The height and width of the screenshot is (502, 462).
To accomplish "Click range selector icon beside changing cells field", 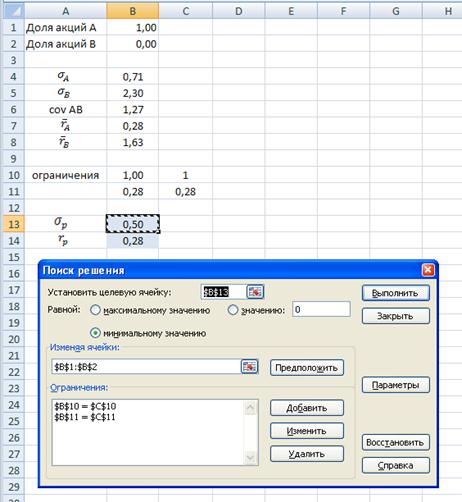I will pyautogui.click(x=249, y=367).
